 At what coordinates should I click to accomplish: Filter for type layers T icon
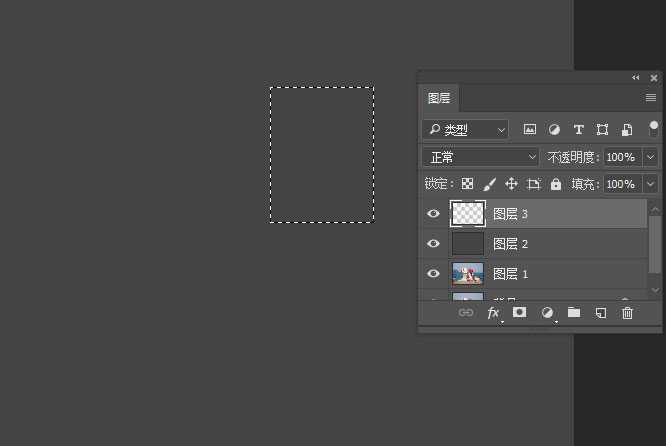pos(578,129)
